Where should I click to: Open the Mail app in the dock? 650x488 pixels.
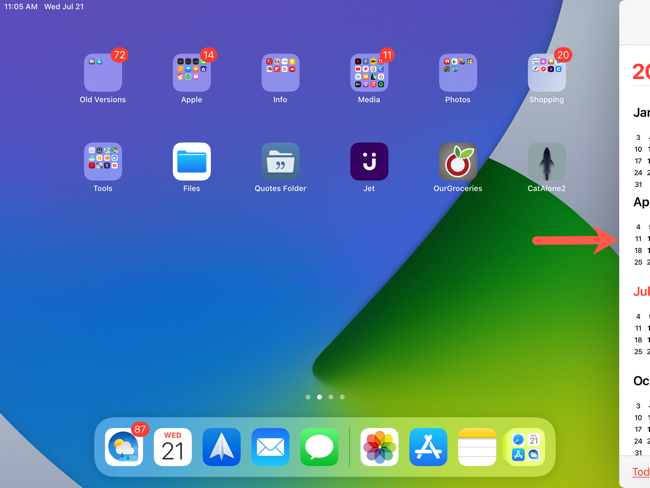(270, 447)
